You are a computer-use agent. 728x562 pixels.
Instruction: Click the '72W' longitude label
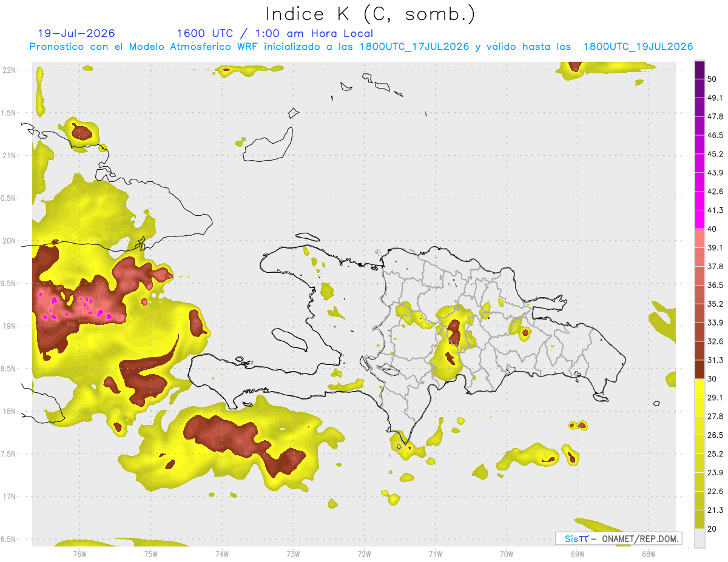click(x=364, y=554)
